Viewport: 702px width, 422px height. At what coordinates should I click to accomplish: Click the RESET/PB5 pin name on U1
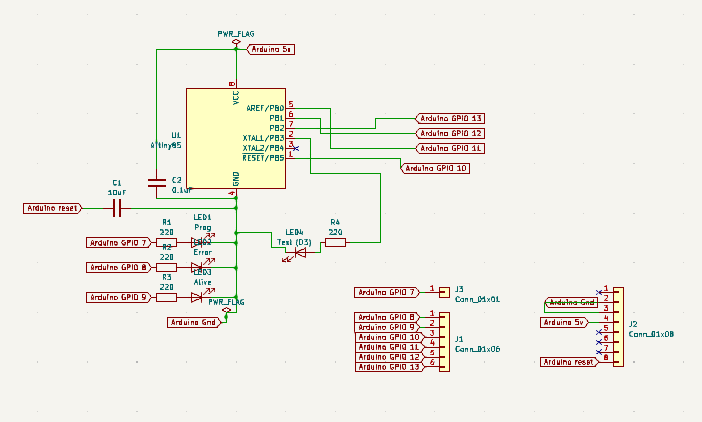(x=263, y=158)
